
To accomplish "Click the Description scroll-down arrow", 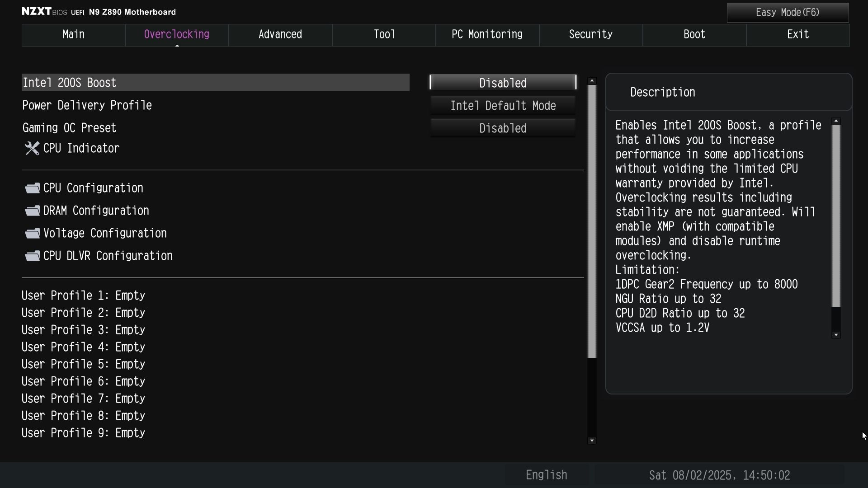I will (x=836, y=335).
